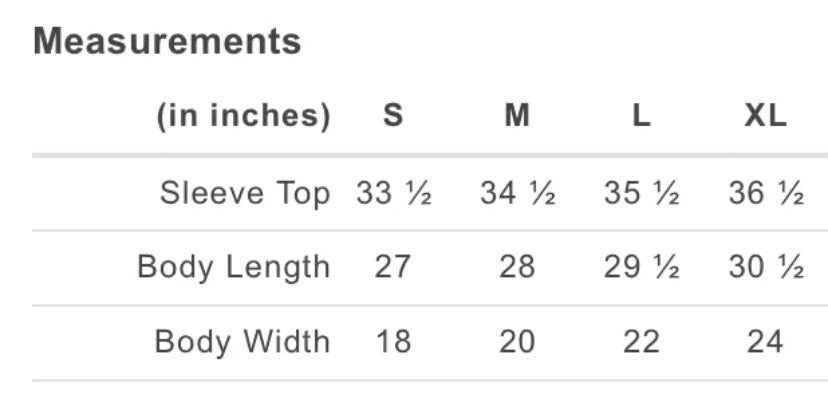
Task: Click the "(in inches)" header label
Action: point(243,116)
